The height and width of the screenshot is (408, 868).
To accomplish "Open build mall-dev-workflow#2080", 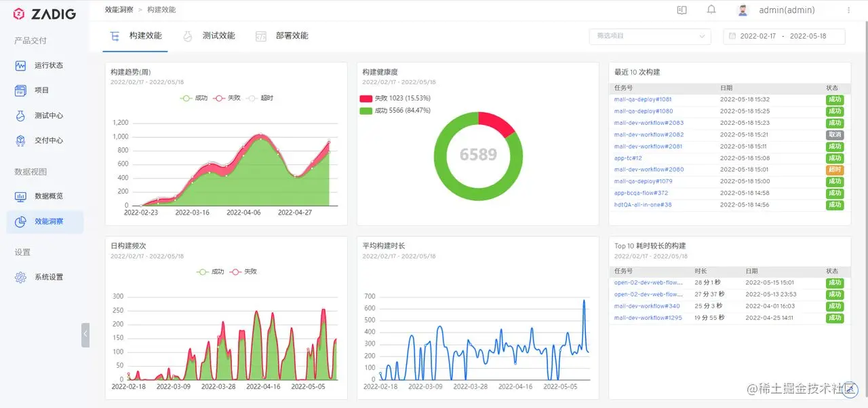I will [x=648, y=170].
